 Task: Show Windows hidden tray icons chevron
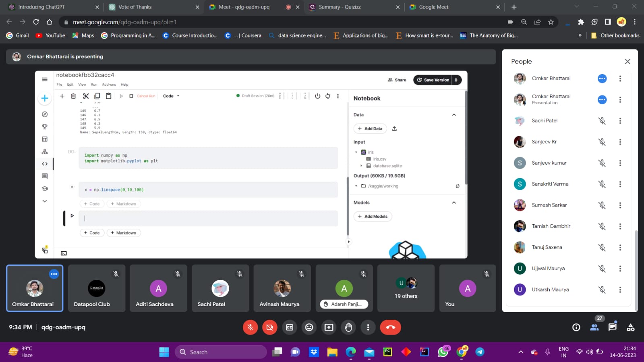(520, 352)
